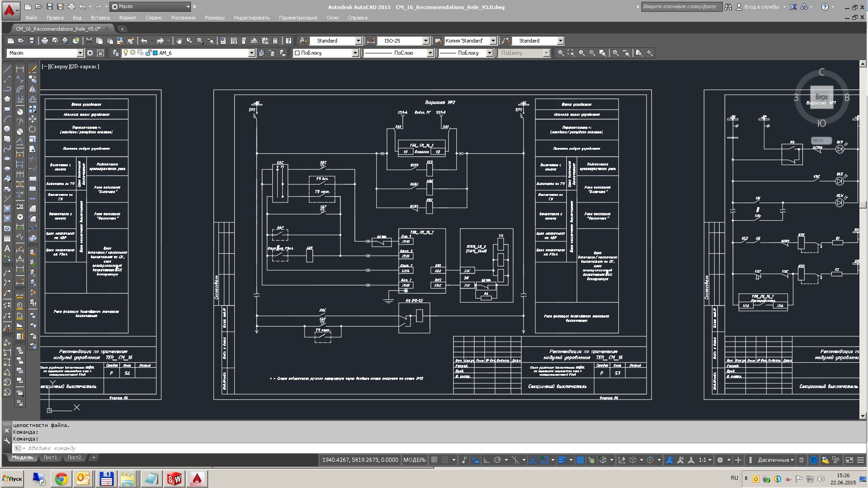Toggle polar tracking in status bar
Viewport: 868px width, 488px height.
click(x=498, y=460)
